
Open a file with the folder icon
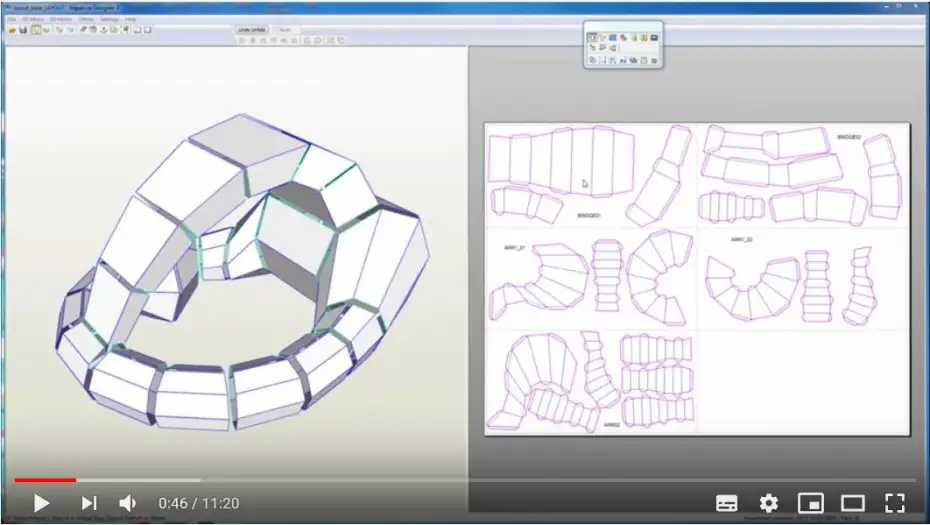[x=12, y=30]
